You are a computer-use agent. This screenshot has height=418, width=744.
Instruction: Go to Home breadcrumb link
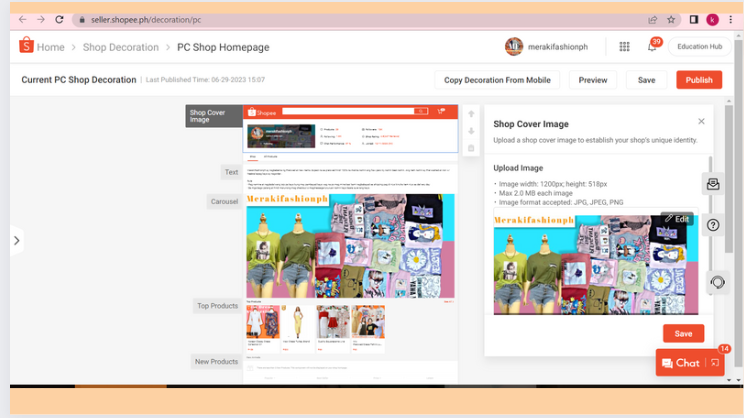coord(51,47)
